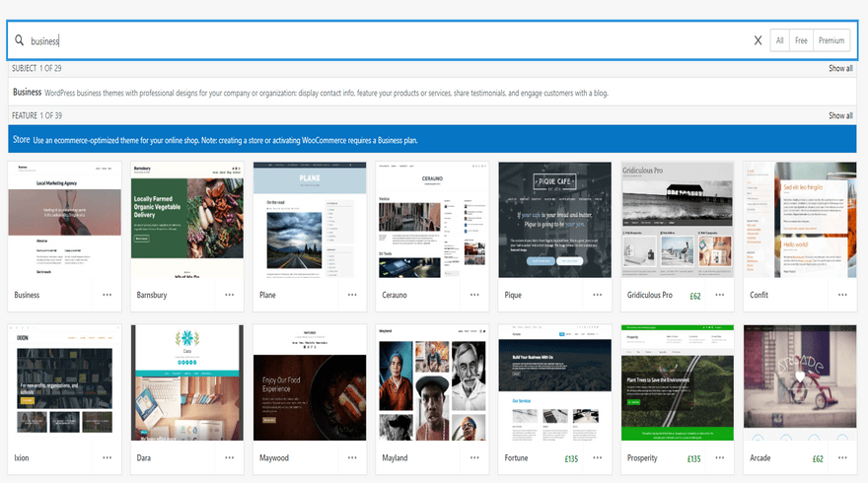Image resolution: width=868 pixels, height=483 pixels.
Task: Open more options for Dara theme
Action: [x=229, y=457]
